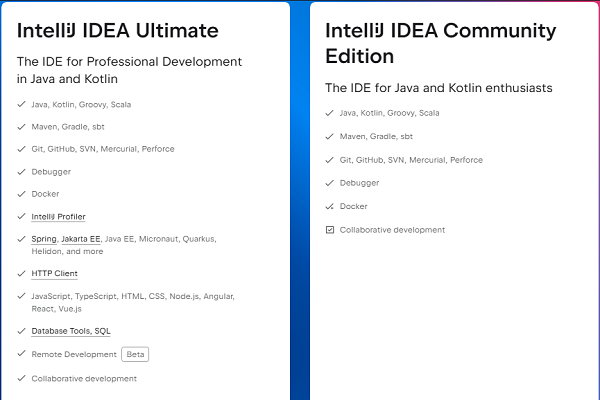The image size is (600, 400).
Task: Open the Jakarta EE link
Action: coord(81,239)
